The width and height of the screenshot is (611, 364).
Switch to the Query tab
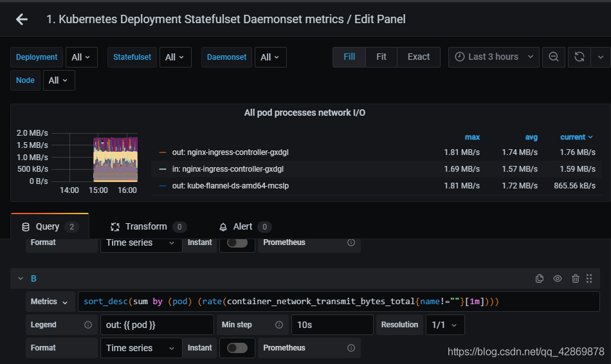[x=50, y=226]
